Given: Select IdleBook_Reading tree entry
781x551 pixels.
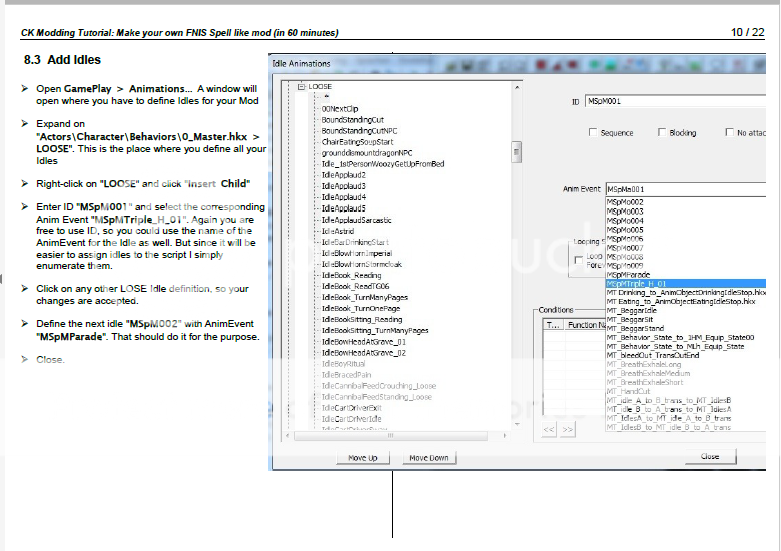Looking at the screenshot, I should [x=351, y=275].
